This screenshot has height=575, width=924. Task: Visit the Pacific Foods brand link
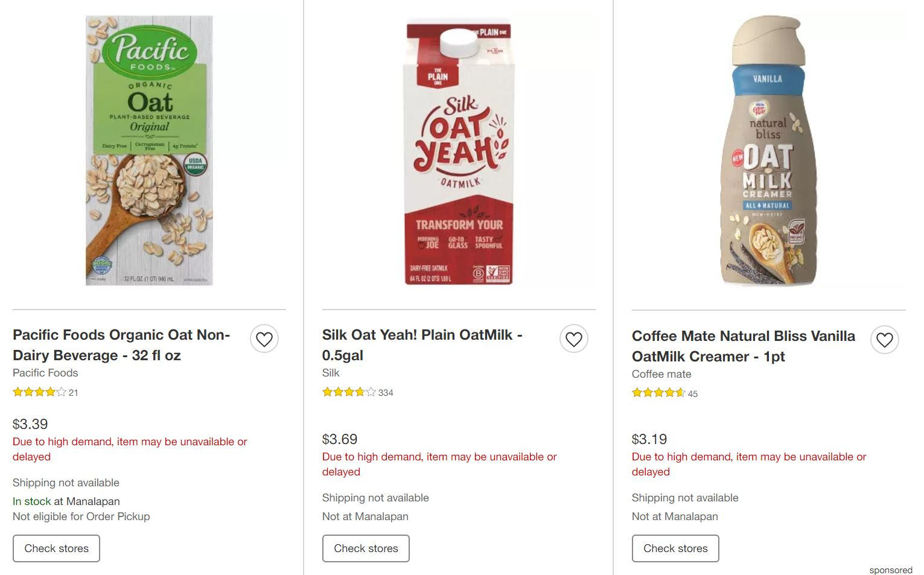tap(45, 373)
